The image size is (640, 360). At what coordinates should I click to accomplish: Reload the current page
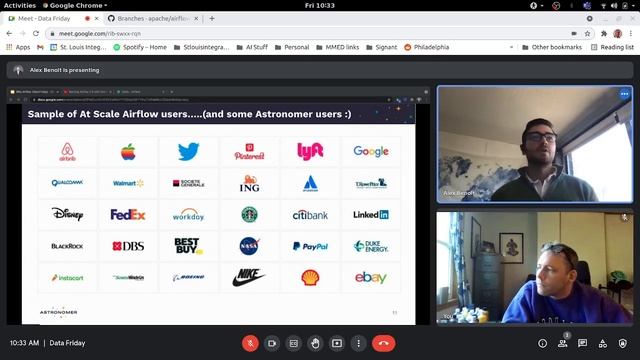(x=36, y=33)
